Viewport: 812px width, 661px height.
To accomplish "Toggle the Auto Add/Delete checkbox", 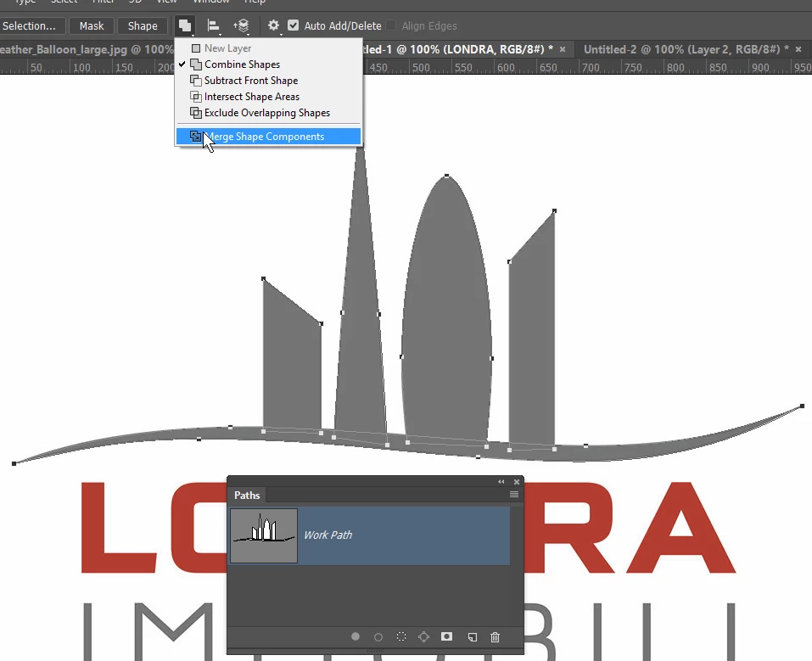I will [x=293, y=25].
